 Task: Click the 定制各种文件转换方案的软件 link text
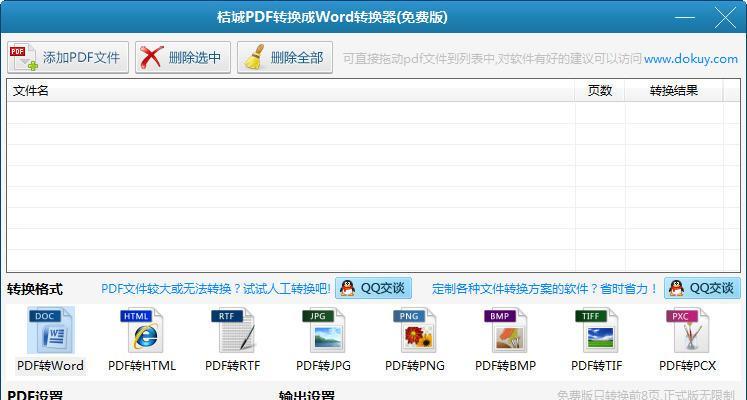click(545, 289)
